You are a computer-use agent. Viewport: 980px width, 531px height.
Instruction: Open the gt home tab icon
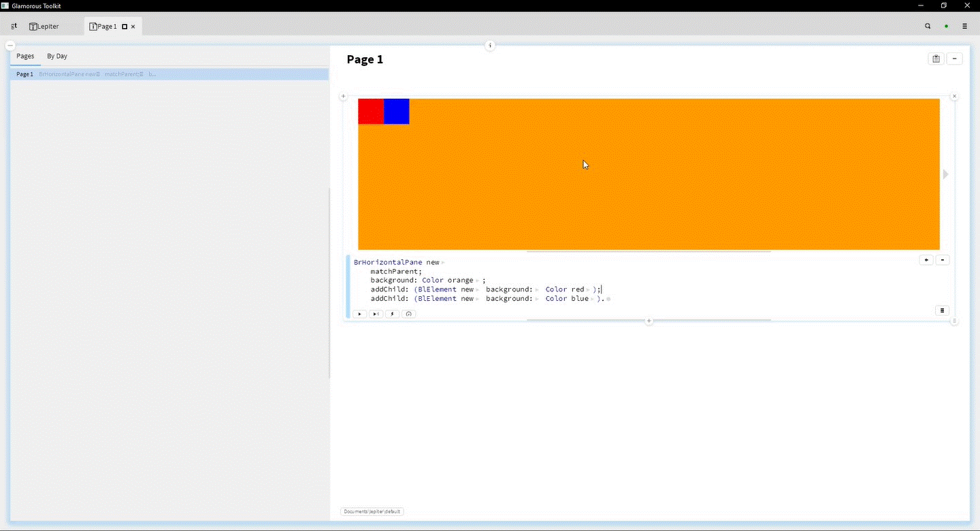[x=14, y=27]
